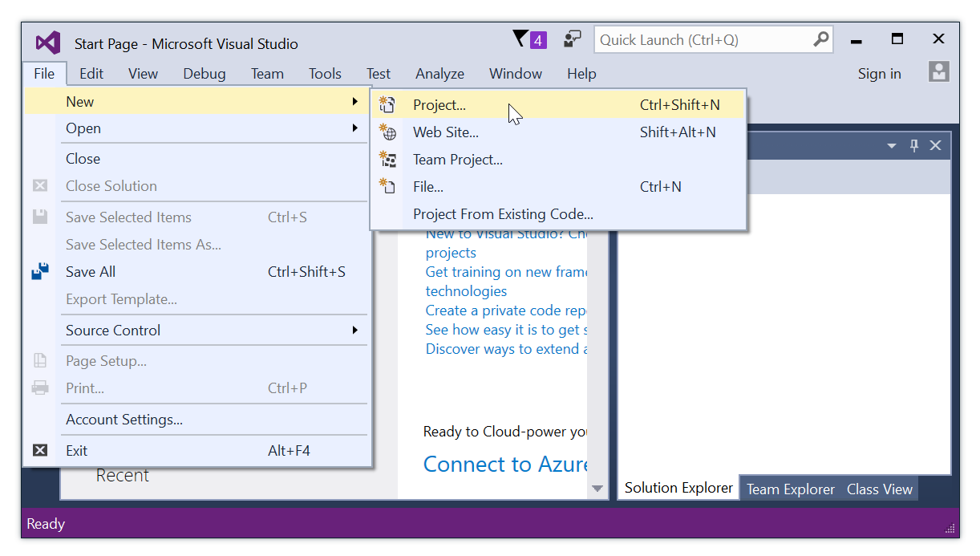The width and height of the screenshot is (980, 556).
Task: Click the Connect to Azure link
Action: tap(505, 465)
